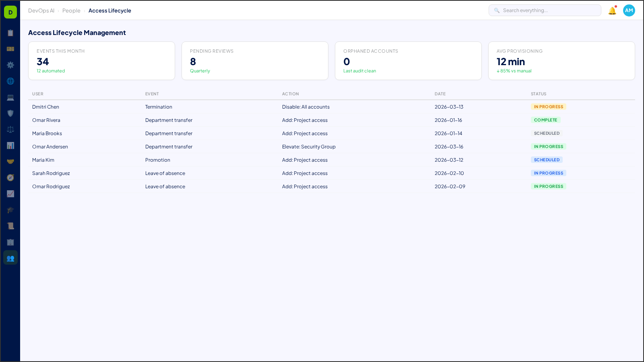Open the notifications bell
This screenshot has height=362, width=644.
click(611, 10)
